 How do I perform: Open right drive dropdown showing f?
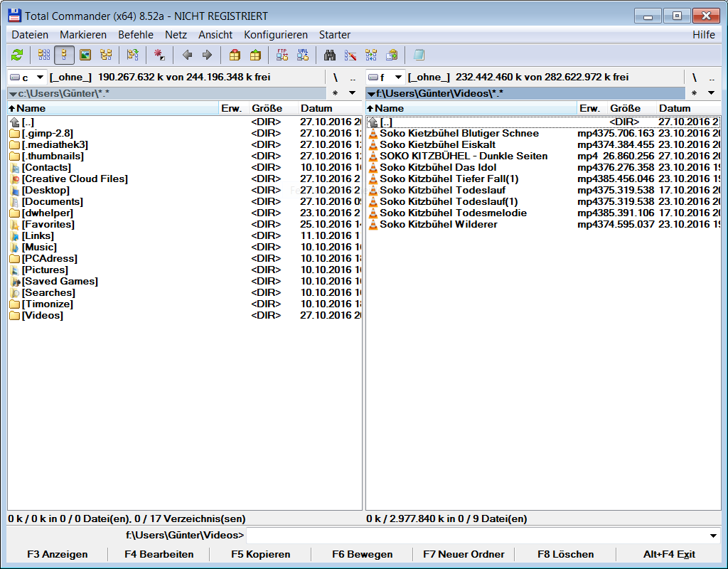coord(385,77)
